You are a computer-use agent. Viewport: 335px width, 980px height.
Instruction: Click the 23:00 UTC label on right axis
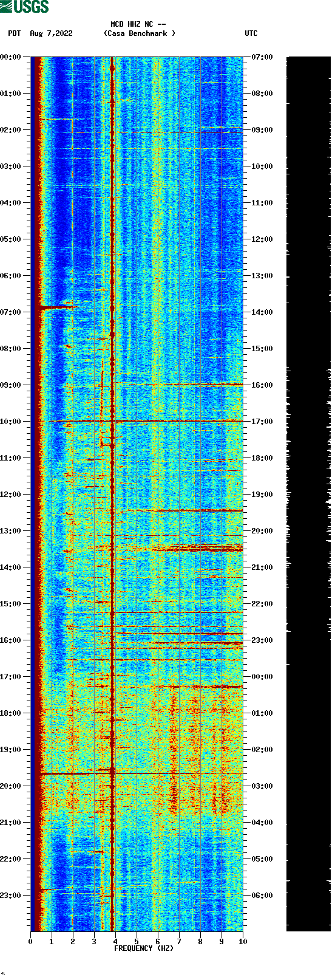click(262, 640)
